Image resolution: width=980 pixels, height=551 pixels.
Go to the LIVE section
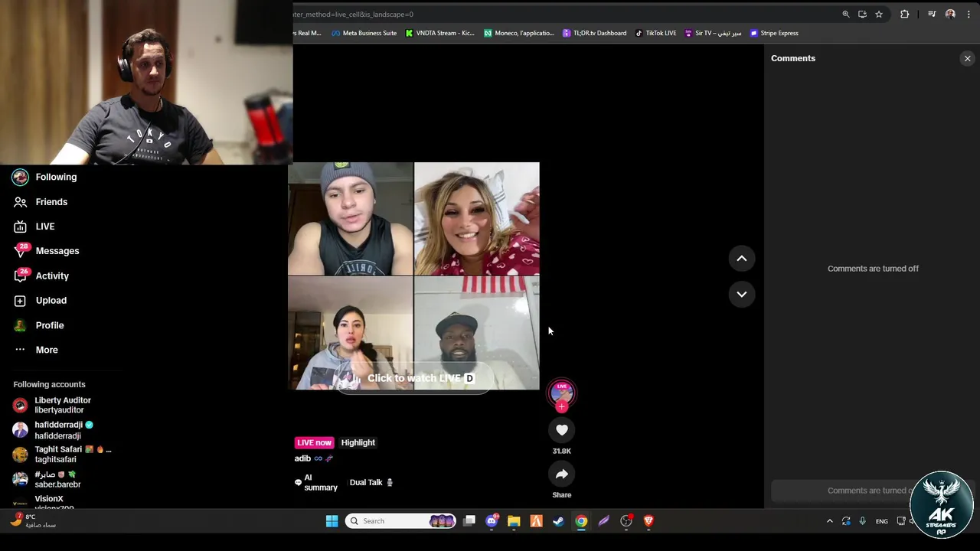point(34,227)
